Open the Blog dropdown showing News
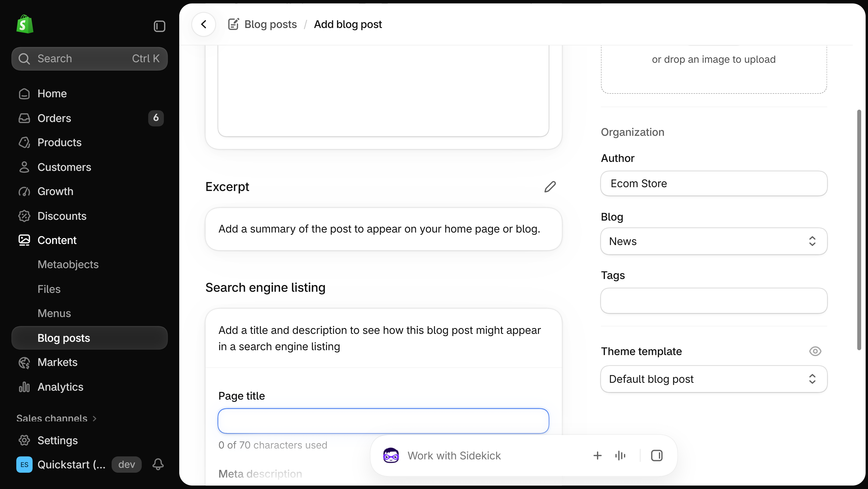The image size is (868, 489). (714, 241)
